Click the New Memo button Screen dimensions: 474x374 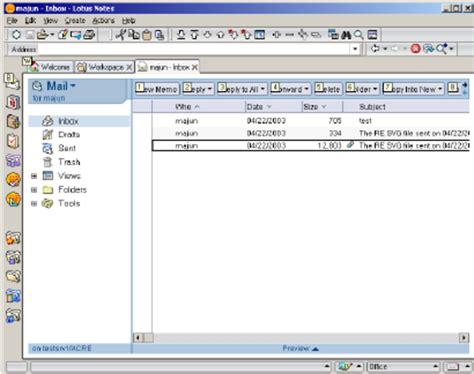(x=157, y=89)
